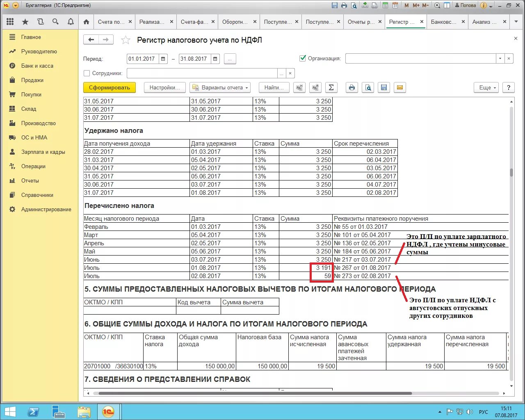Screen dimensions: 525x420
Task: Expand all report groups icon
Action: pyautogui.click(x=315, y=87)
